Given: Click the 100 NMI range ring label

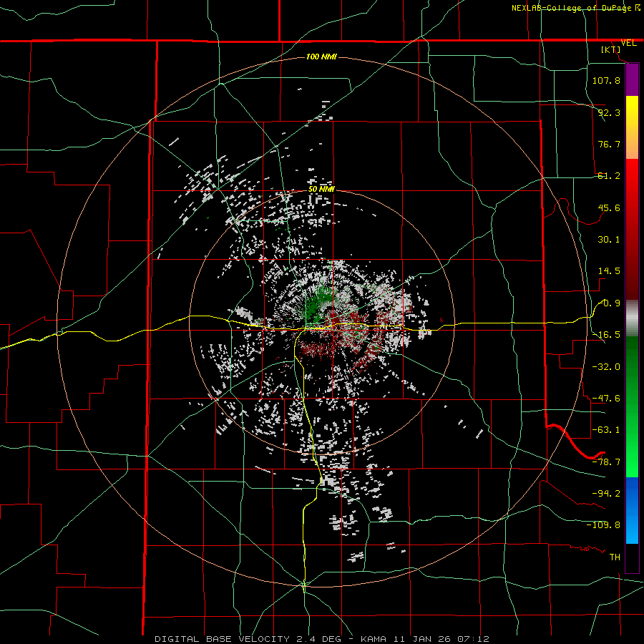Looking at the screenshot, I should 321,57.
